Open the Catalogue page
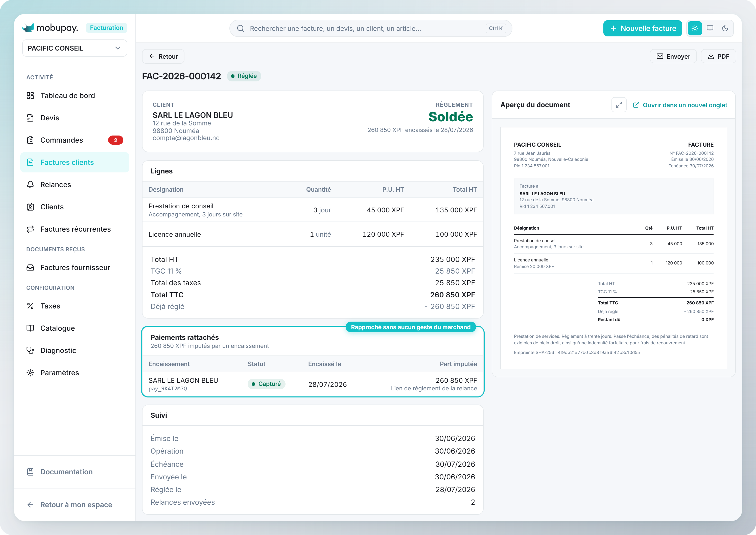The height and width of the screenshot is (535, 756). 75,328
